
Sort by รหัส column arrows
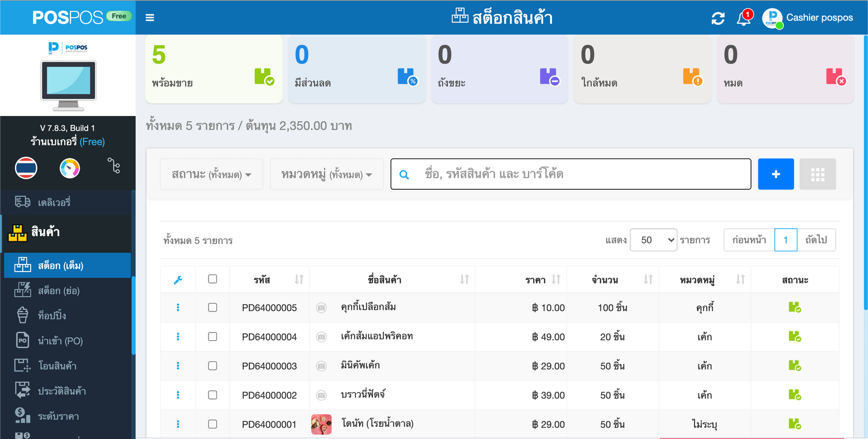[299, 279]
